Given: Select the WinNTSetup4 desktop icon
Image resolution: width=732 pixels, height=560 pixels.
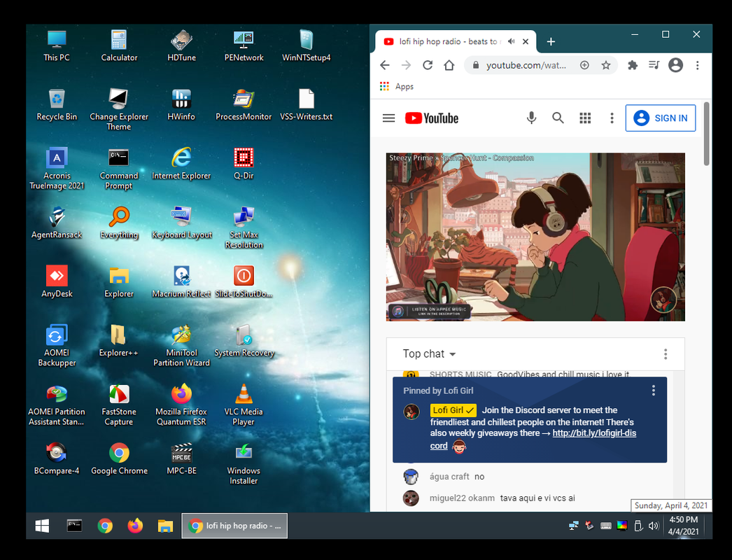Looking at the screenshot, I should pyautogui.click(x=307, y=45).
